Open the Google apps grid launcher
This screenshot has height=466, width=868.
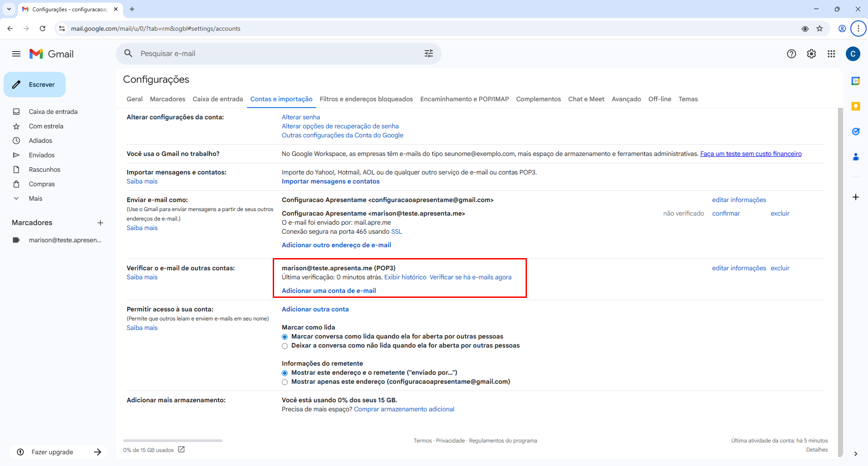click(831, 54)
